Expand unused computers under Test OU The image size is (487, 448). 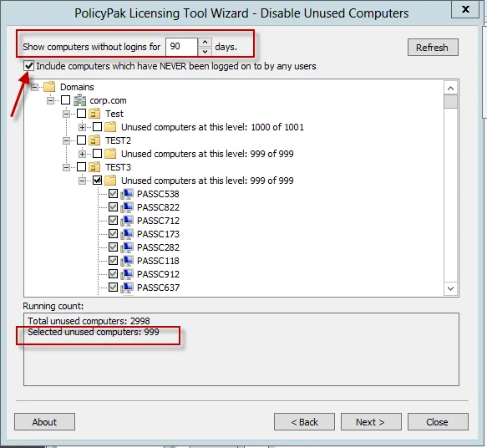coord(82,127)
